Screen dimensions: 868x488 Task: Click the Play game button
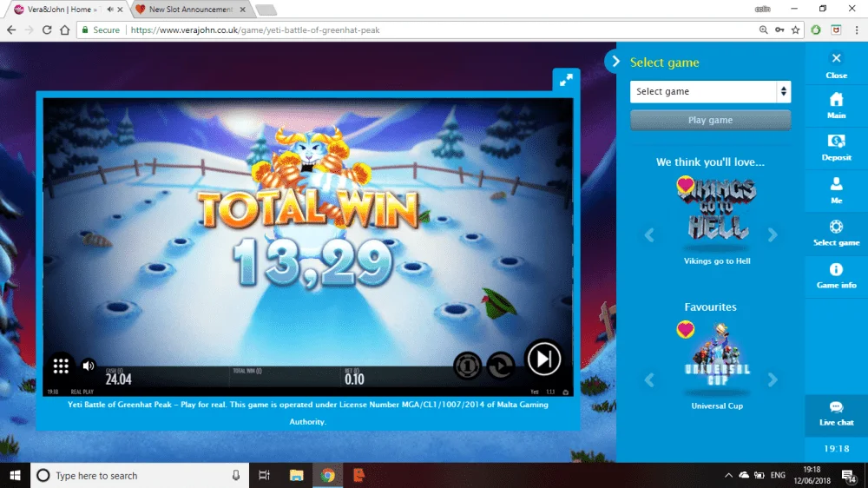(710, 120)
